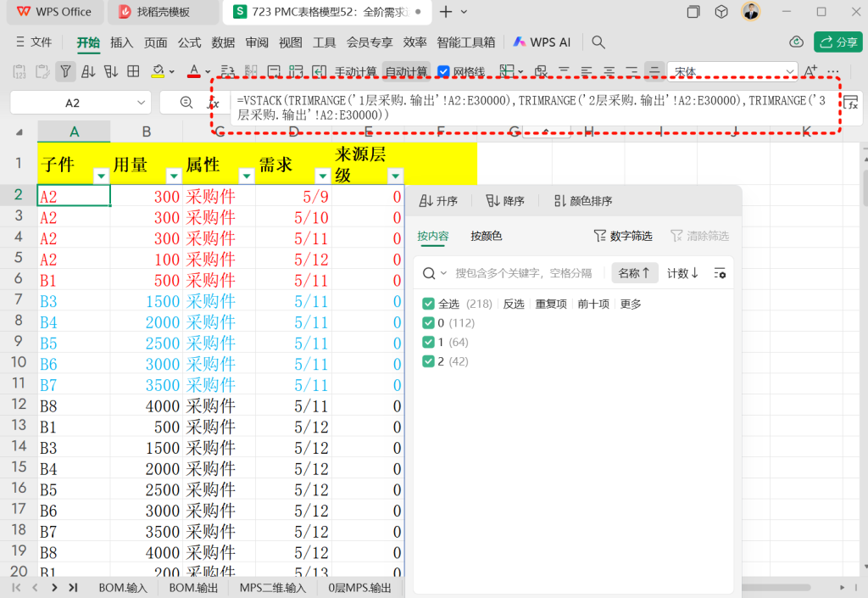The image size is (868, 598).
Task: Click filter search box 搜包含多个关键字
Action: (523, 273)
